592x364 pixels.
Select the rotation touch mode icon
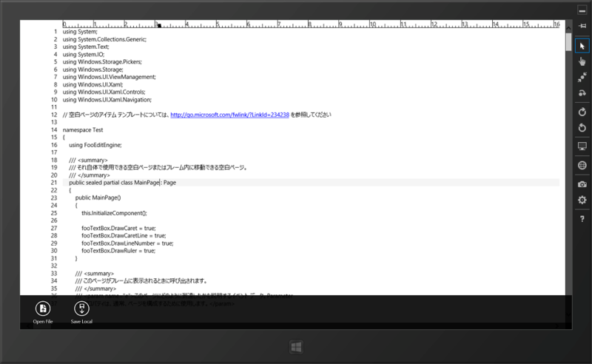[582, 93]
